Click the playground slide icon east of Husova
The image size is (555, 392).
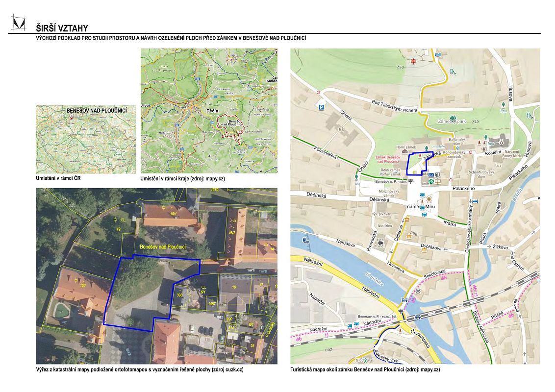(530, 115)
